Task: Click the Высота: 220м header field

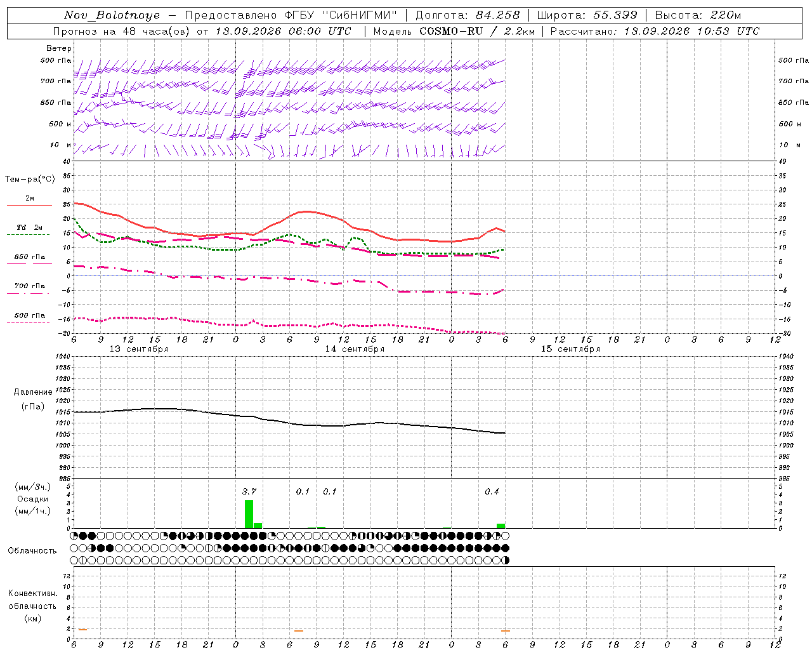Action: tap(698, 15)
